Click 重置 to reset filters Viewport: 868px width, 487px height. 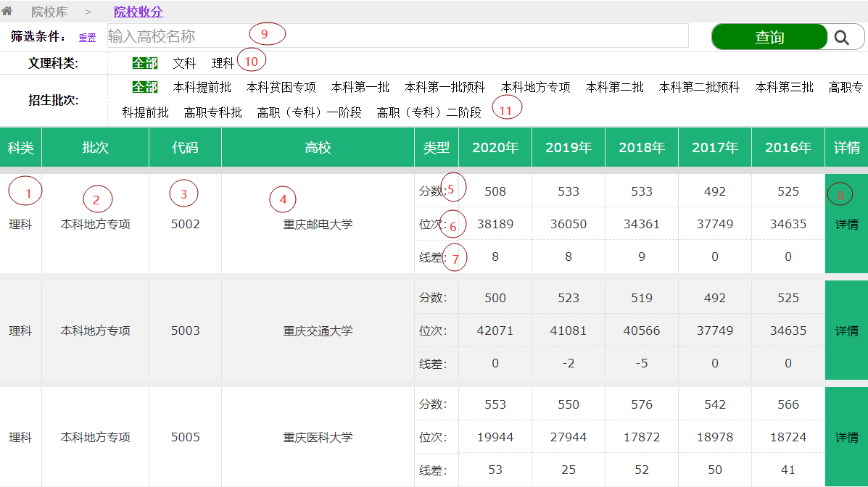(x=87, y=38)
